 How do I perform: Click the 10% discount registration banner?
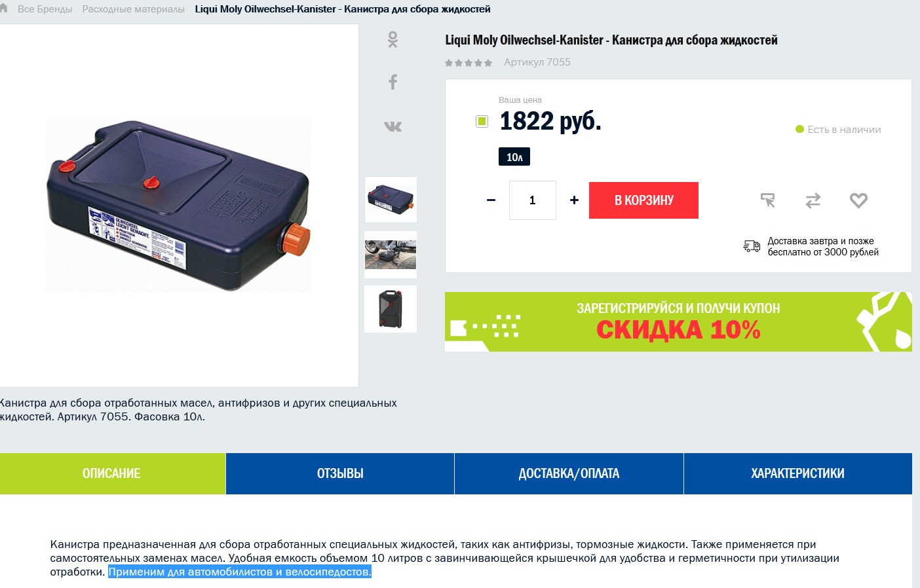(678, 322)
